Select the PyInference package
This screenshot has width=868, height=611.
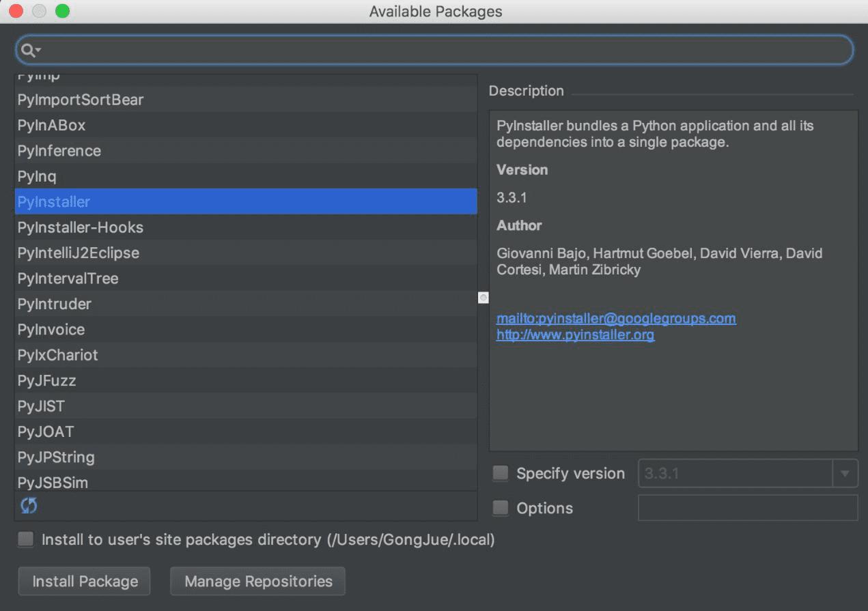59,150
